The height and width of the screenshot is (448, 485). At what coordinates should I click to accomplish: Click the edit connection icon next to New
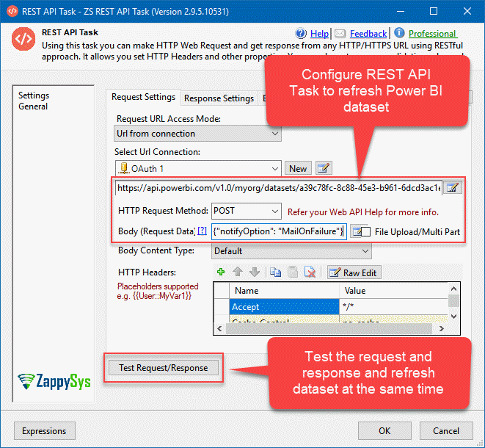tap(324, 168)
